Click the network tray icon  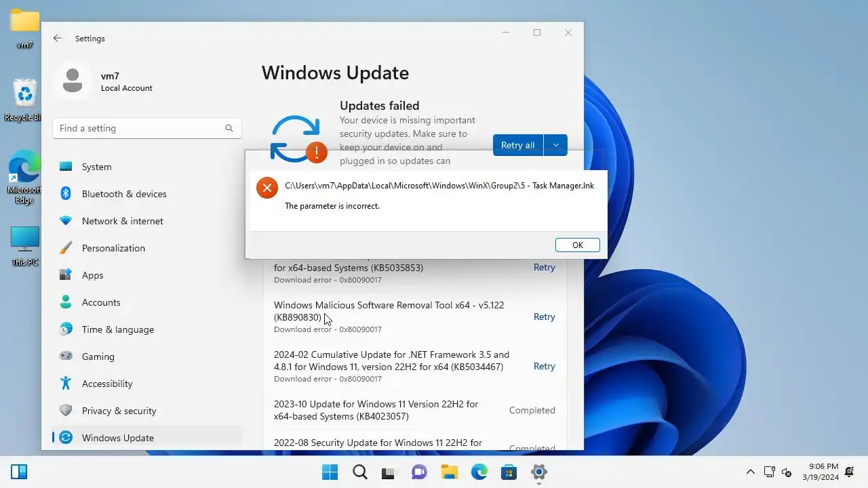coord(769,472)
